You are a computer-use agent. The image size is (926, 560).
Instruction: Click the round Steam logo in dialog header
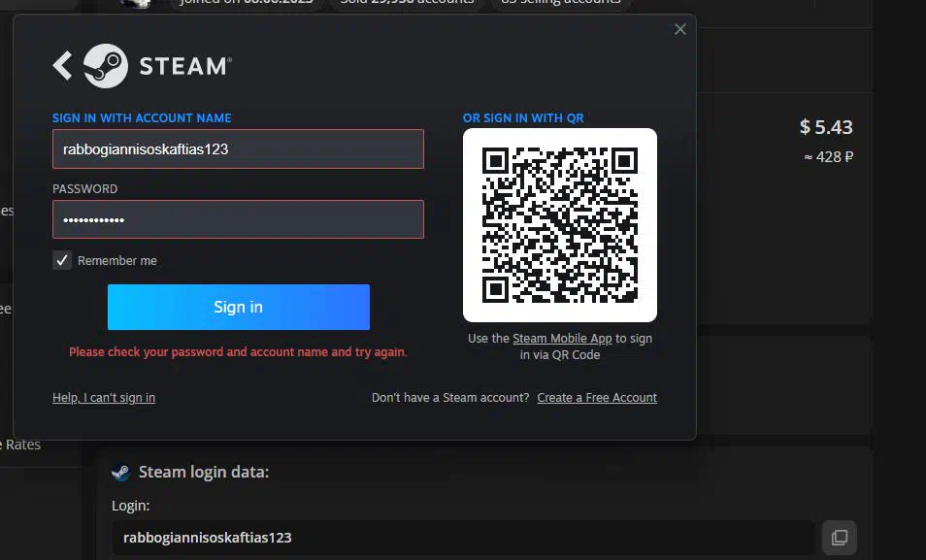click(106, 66)
